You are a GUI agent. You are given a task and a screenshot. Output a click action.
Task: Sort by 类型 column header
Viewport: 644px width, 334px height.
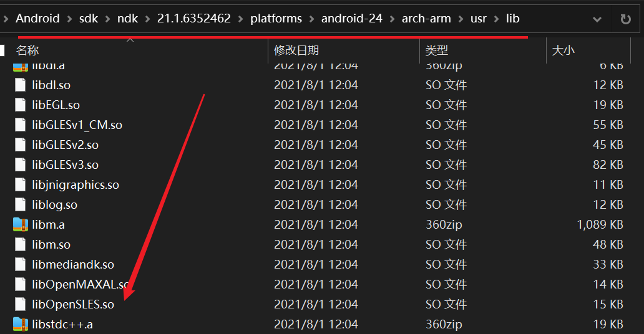click(437, 50)
